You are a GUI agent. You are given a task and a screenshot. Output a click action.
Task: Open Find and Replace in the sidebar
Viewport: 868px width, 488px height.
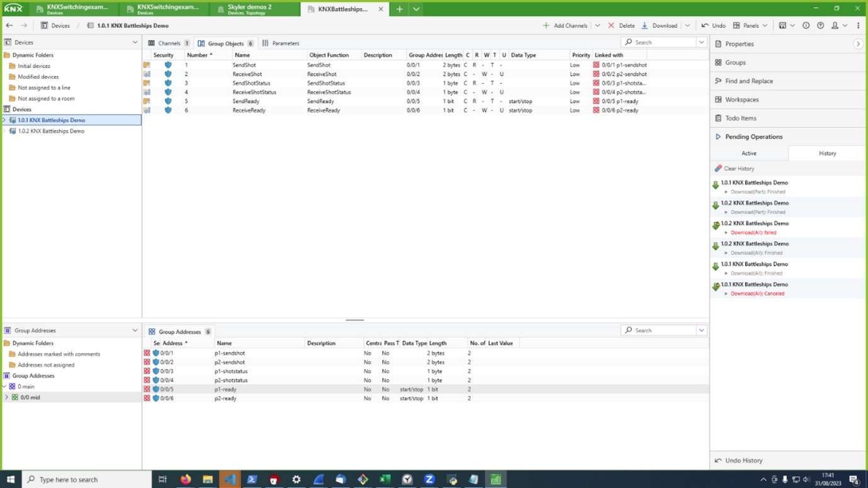(x=749, y=81)
